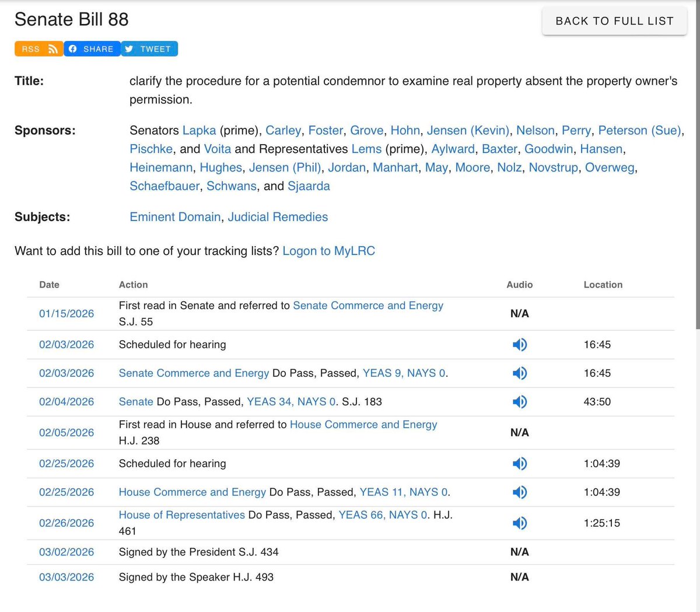Open Representative Overweg's profile
Screen dimensions: 700x612
point(610,168)
